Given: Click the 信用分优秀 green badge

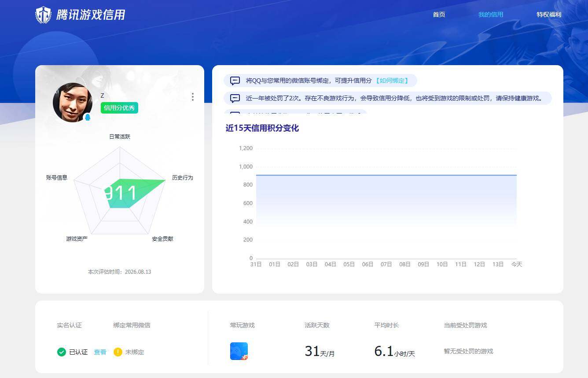Looking at the screenshot, I should click(x=119, y=108).
